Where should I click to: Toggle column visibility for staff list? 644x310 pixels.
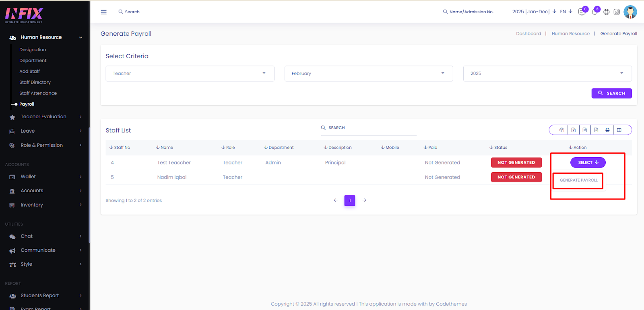click(619, 130)
